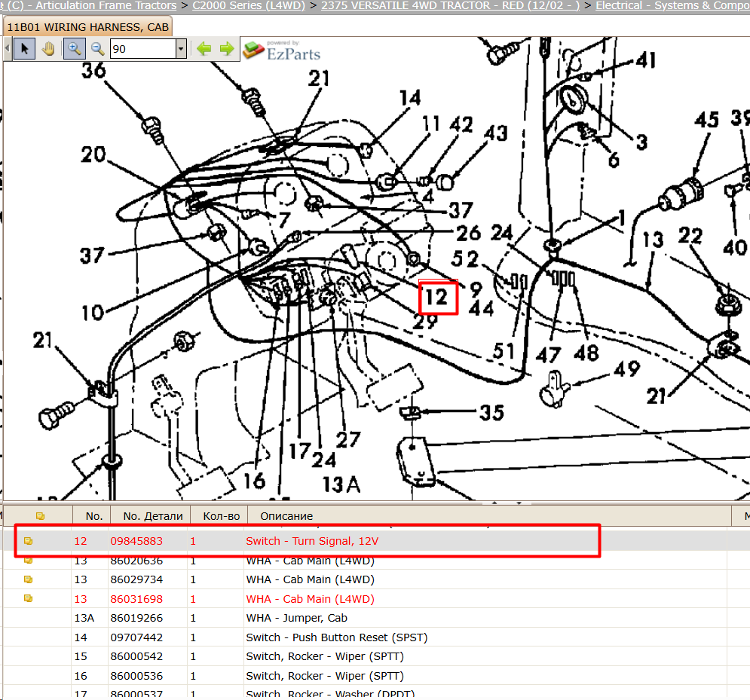Click callout 14 in the diagram
This screenshot has width=750, height=700.
(410, 97)
